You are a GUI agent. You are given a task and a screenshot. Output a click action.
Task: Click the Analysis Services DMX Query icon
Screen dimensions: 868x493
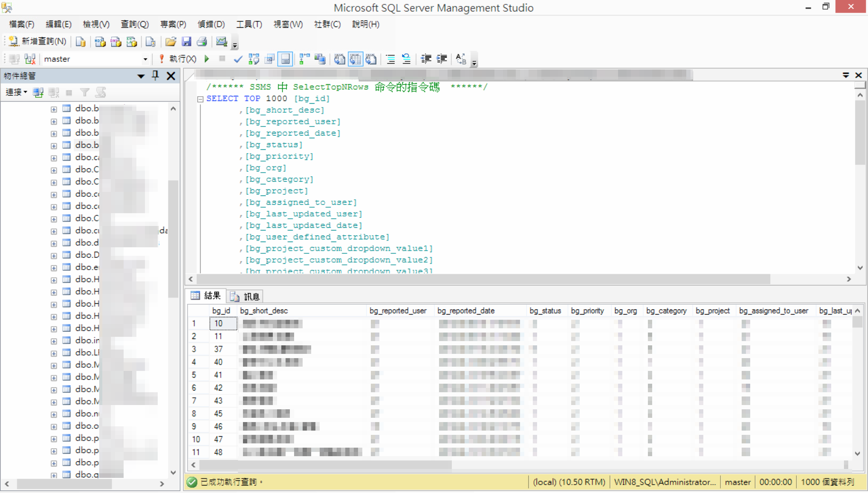[115, 41]
